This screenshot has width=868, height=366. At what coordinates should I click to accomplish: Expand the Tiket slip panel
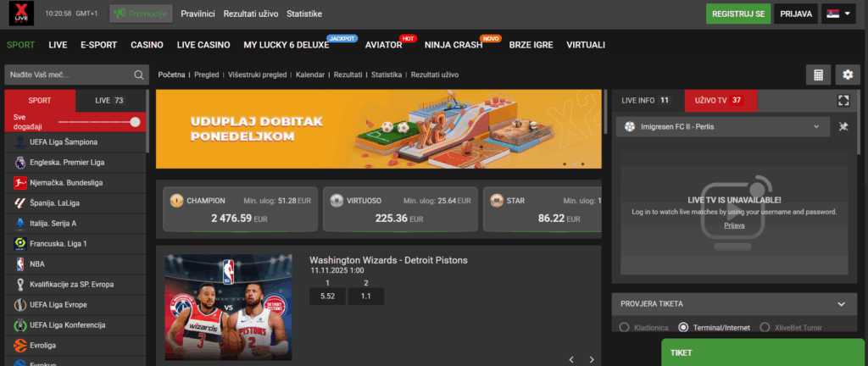(763, 352)
